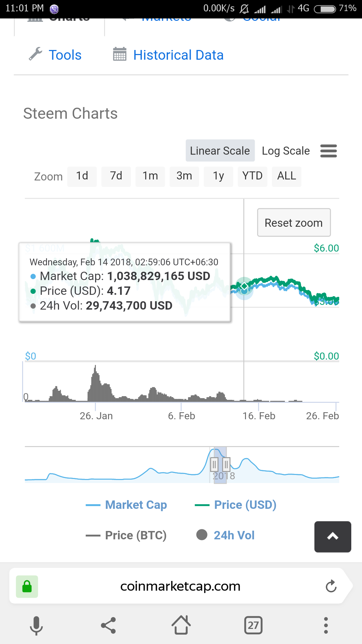The image size is (362, 644).
Task: Open the chart hamburger menu icon
Action: pyautogui.click(x=328, y=151)
